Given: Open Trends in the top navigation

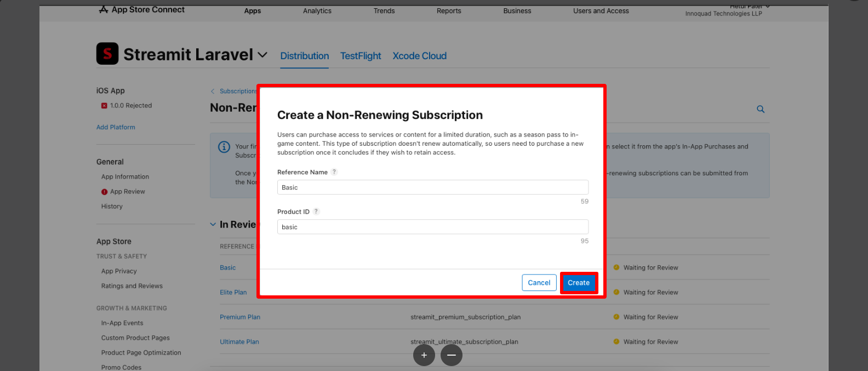Looking at the screenshot, I should (x=384, y=11).
